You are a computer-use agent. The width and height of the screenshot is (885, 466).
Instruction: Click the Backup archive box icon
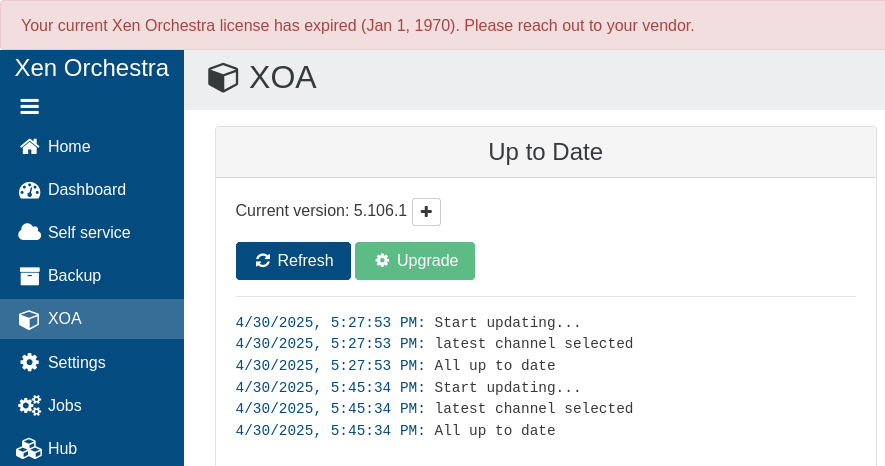tap(29, 276)
